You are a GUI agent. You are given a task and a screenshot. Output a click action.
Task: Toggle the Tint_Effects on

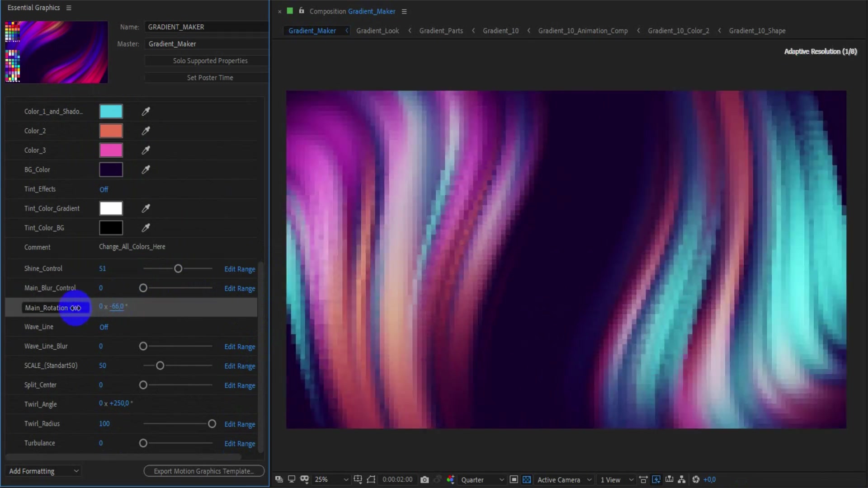click(104, 189)
